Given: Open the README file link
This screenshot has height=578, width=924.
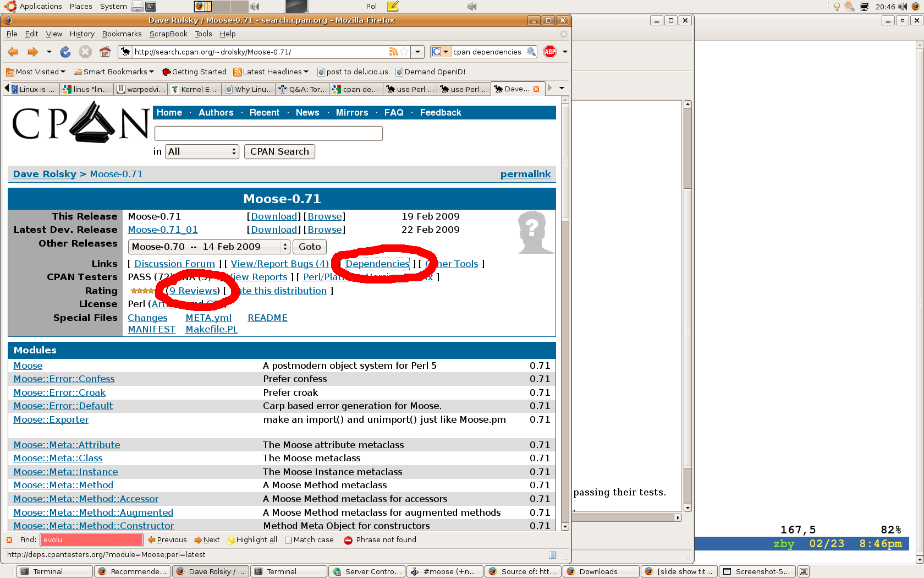Looking at the screenshot, I should [267, 318].
